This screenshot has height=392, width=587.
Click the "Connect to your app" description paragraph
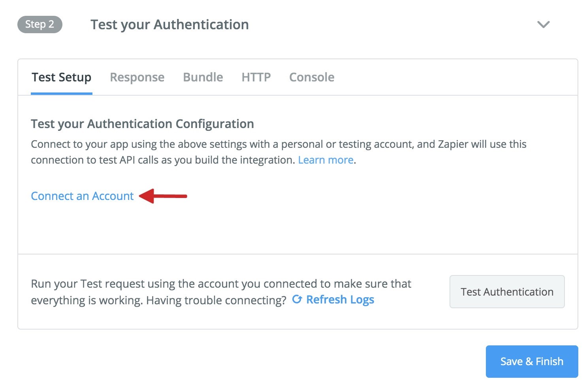pos(237,152)
